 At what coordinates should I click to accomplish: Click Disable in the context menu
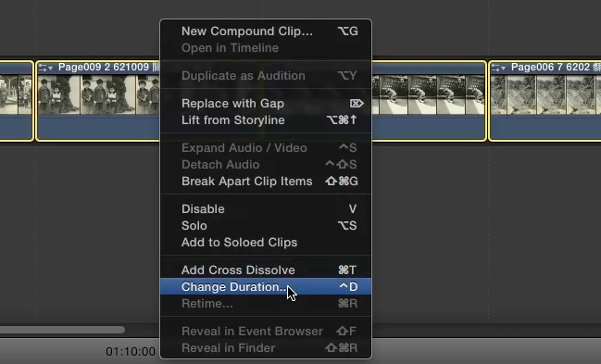[x=266, y=209]
